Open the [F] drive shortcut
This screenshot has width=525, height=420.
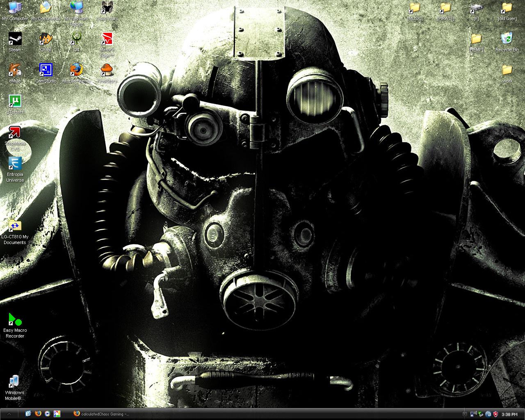click(476, 11)
